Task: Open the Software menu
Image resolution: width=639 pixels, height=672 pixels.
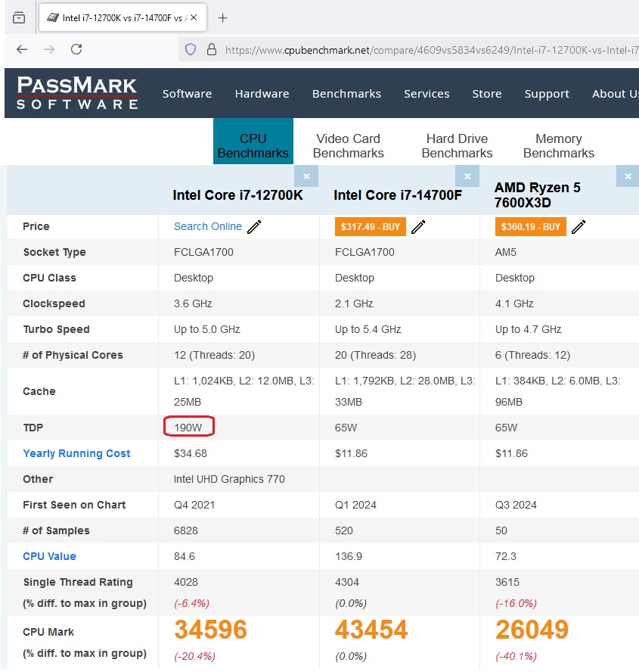Action: click(x=187, y=94)
